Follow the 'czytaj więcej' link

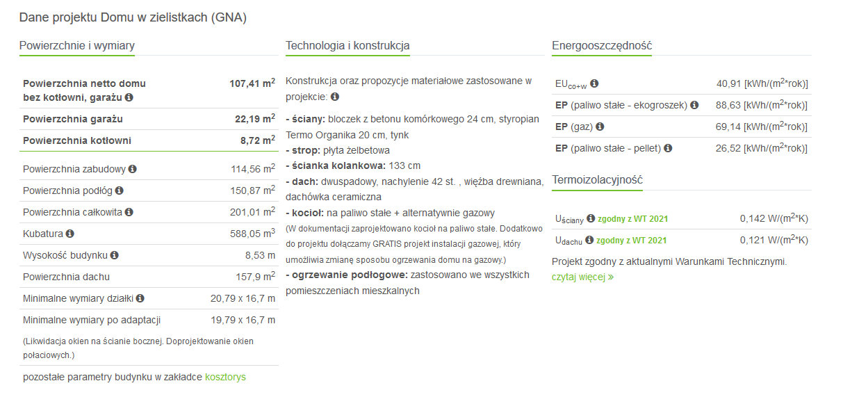[582, 277]
